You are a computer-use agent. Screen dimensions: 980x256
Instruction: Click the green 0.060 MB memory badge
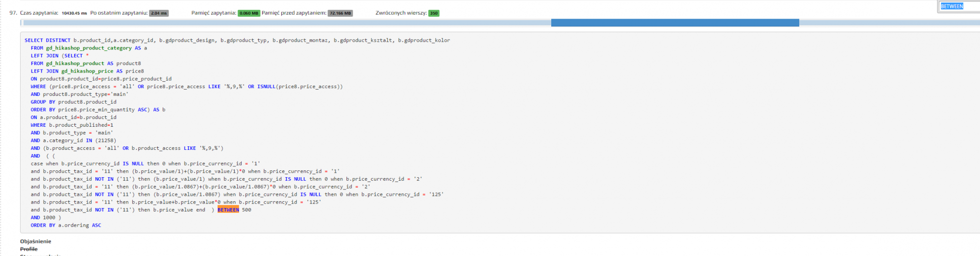(x=248, y=13)
